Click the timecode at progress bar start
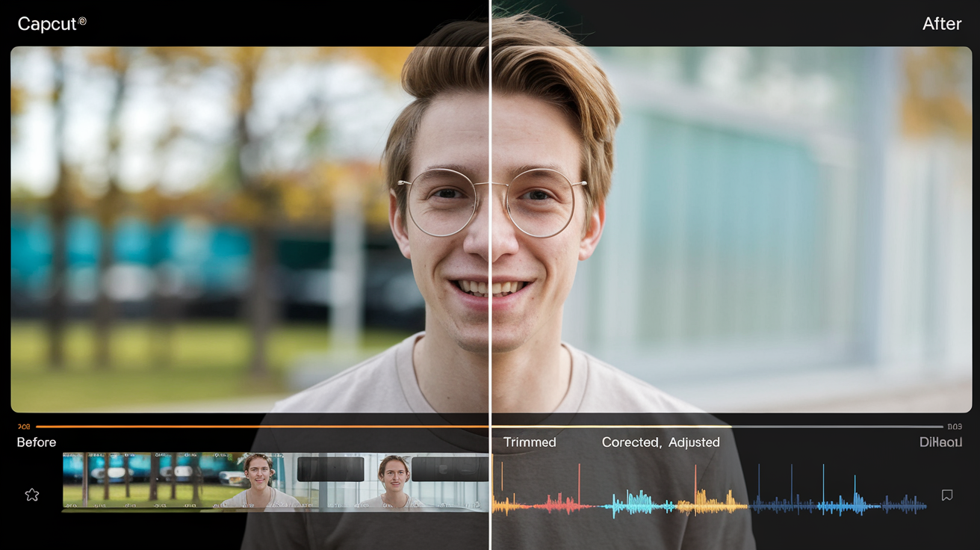The height and width of the screenshot is (550, 980). coord(24,427)
